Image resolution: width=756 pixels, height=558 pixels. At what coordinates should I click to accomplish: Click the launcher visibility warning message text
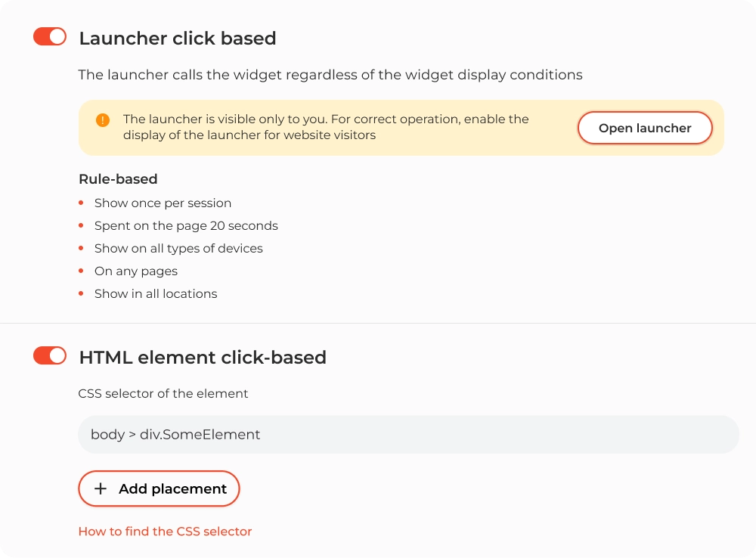[x=326, y=127]
